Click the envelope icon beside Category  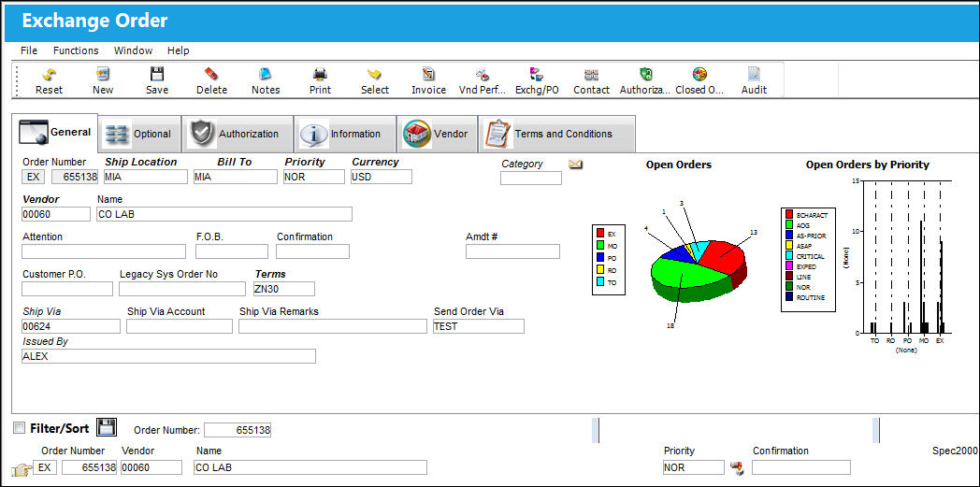(x=575, y=165)
